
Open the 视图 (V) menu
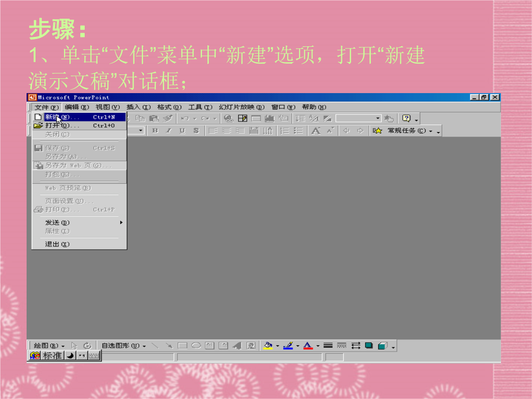tap(107, 107)
